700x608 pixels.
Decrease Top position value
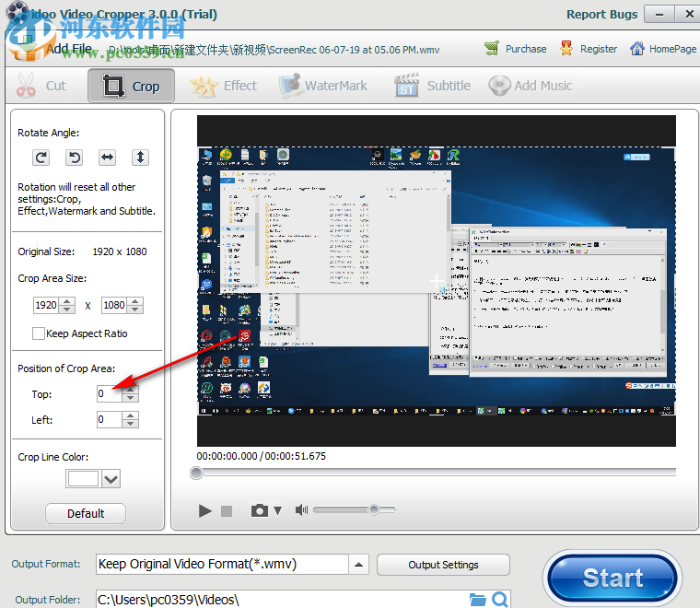click(x=130, y=398)
